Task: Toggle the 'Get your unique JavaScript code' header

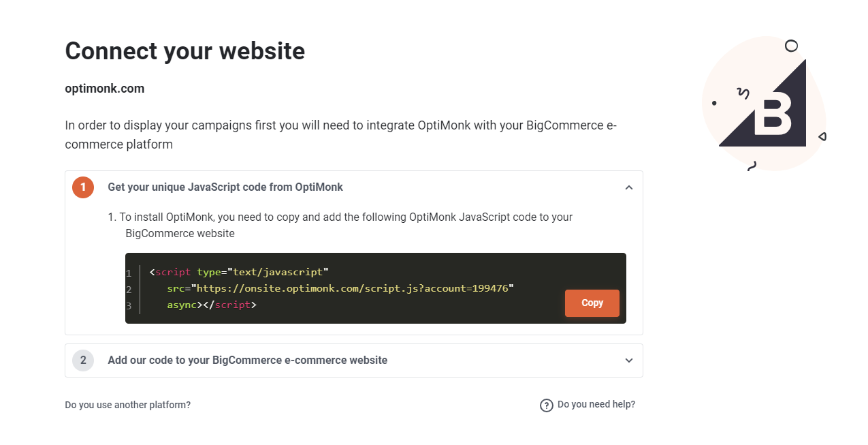Action: [x=225, y=187]
